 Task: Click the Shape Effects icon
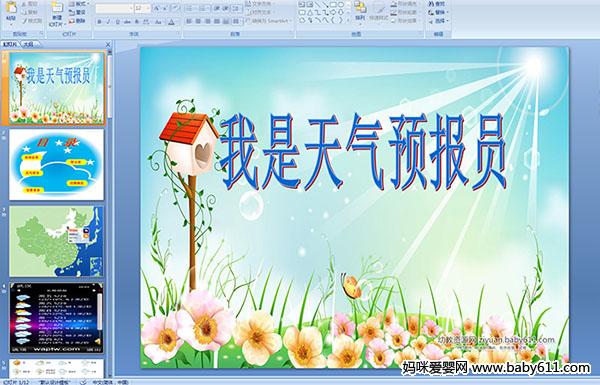[x=394, y=21]
